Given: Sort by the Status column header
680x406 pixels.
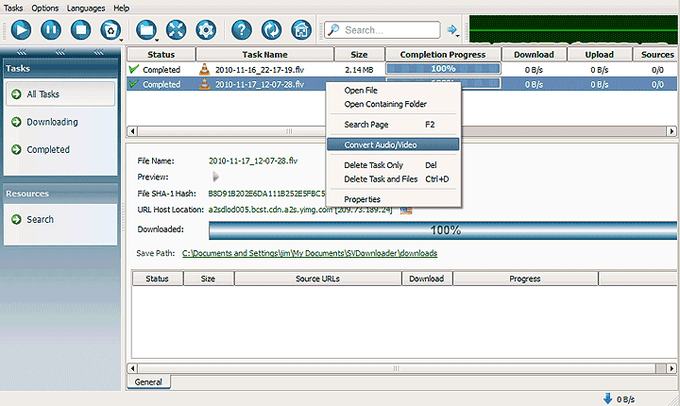Looking at the screenshot, I should 161,55.
